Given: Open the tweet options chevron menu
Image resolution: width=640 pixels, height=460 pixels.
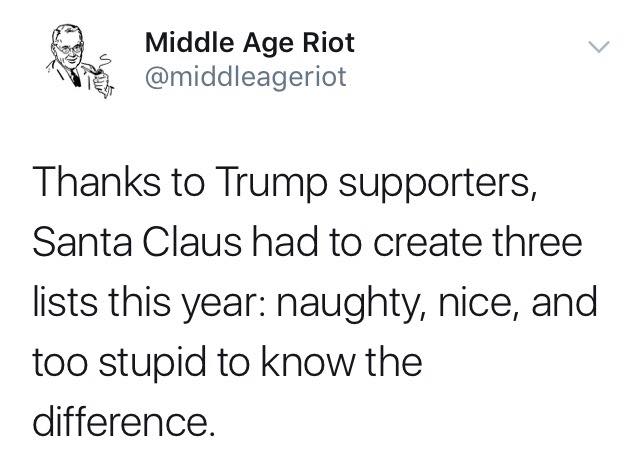Looking at the screenshot, I should [599, 47].
